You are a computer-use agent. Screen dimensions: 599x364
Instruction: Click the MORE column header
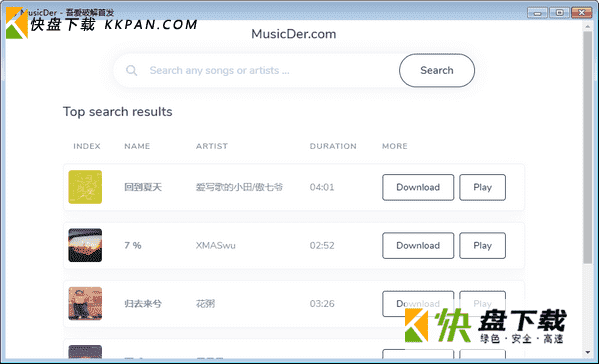point(395,146)
